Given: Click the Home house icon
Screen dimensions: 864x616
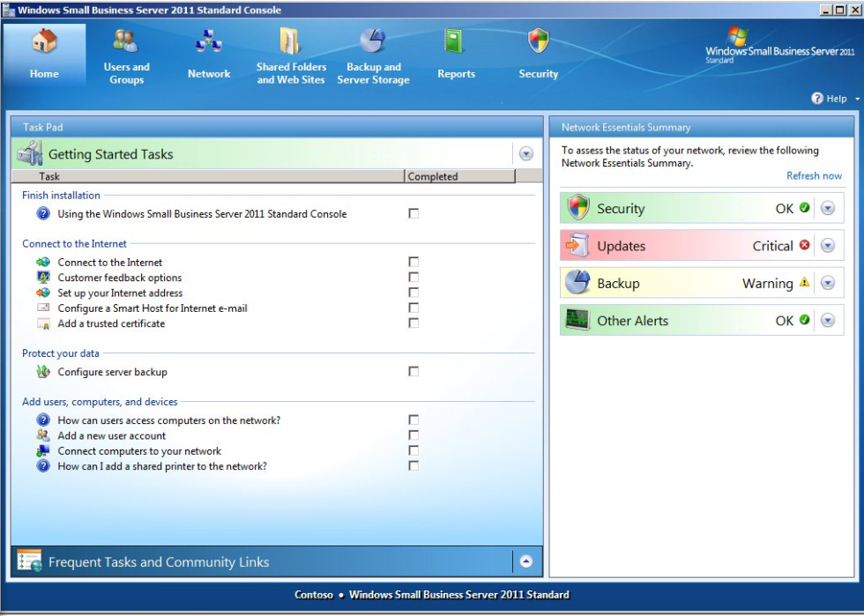Looking at the screenshot, I should point(44,41).
